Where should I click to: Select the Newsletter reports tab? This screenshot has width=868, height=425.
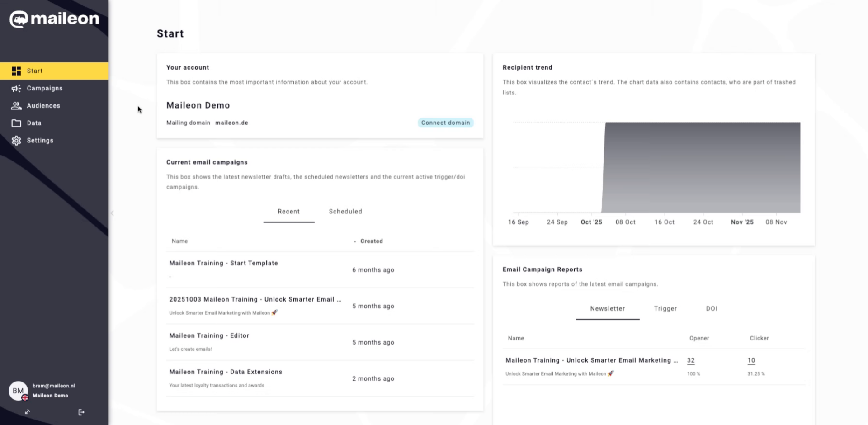click(607, 309)
